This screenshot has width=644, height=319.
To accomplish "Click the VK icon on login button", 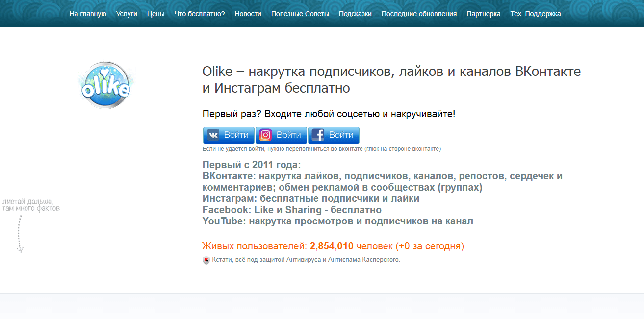I will (213, 135).
